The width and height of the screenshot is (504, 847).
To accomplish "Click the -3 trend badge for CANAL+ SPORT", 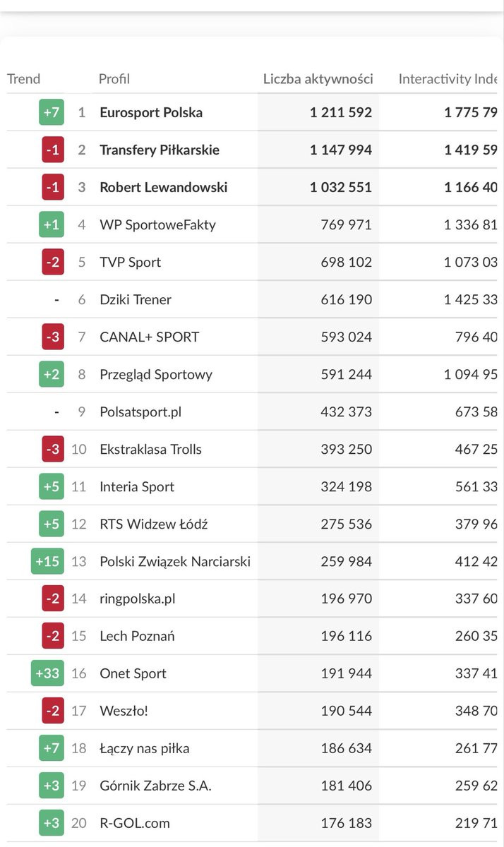I will click(53, 337).
